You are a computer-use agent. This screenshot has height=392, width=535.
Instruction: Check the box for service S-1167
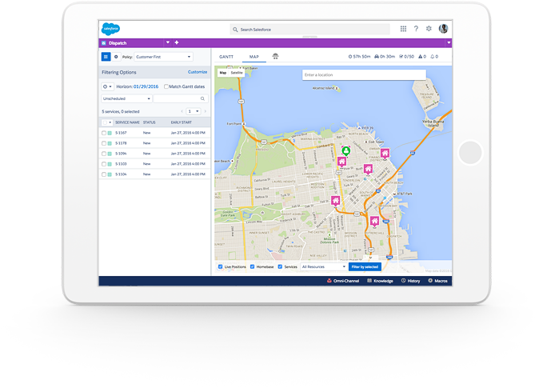104,133
